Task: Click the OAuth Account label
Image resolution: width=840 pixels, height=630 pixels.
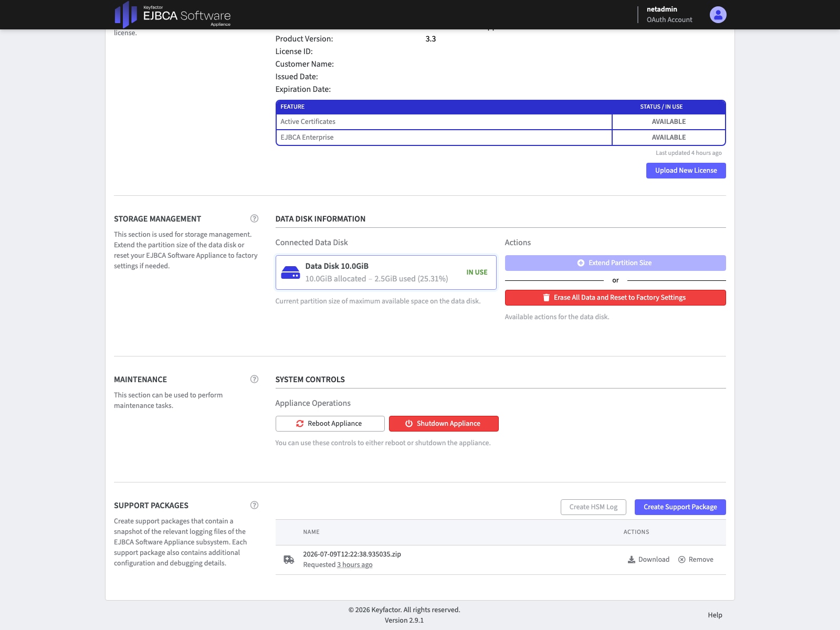Action: click(669, 20)
